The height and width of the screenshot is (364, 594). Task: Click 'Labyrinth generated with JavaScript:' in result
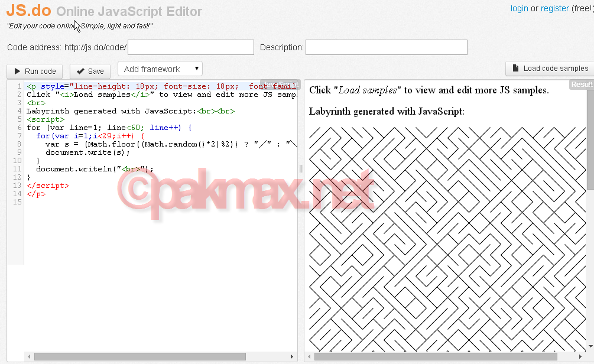[x=387, y=111]
